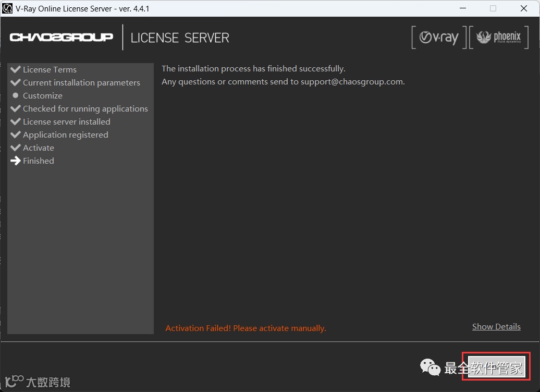Click the V-Ray logo in the header
This screenshot has width=540, height=392.
click(439, 37)
